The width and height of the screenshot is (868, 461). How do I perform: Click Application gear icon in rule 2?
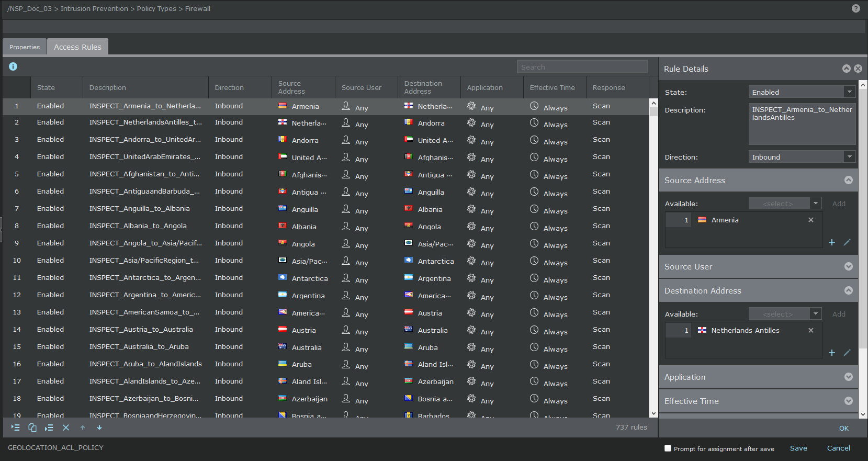(471, 122)
